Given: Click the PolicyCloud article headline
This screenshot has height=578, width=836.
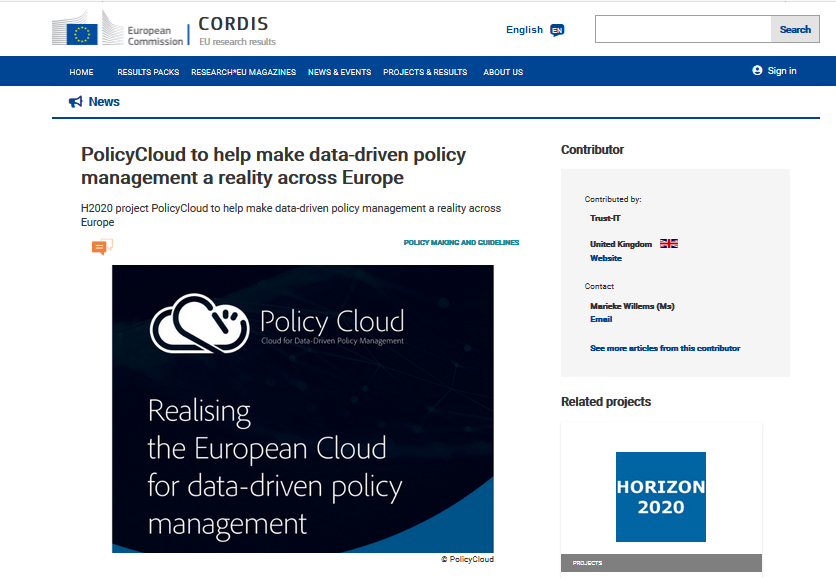Looking at the screenshot, I should tap(274, 166).
